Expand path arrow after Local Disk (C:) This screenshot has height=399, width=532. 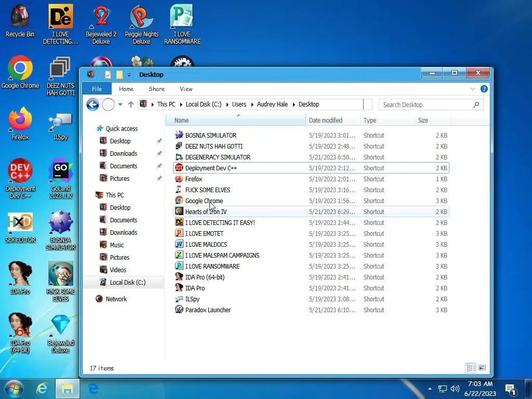tap(227, 104)
